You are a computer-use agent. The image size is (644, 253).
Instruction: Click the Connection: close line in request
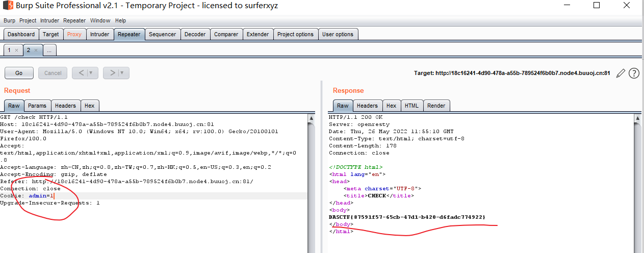[30, 189]
